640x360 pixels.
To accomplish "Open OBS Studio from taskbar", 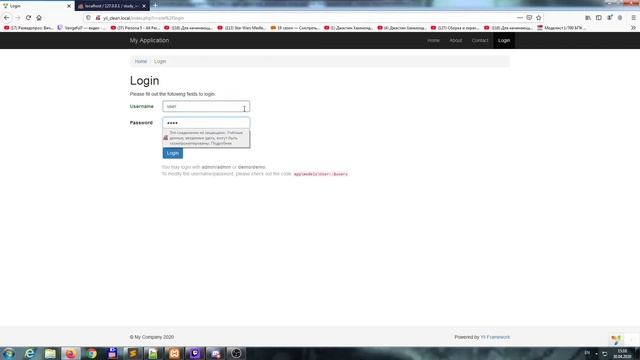I will (x=236, y=353).
